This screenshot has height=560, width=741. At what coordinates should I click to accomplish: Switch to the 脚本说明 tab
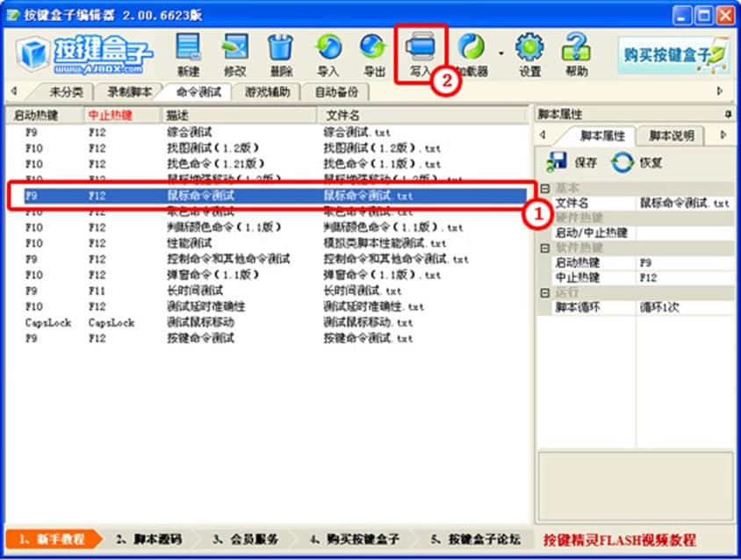[x=671, y=136]
